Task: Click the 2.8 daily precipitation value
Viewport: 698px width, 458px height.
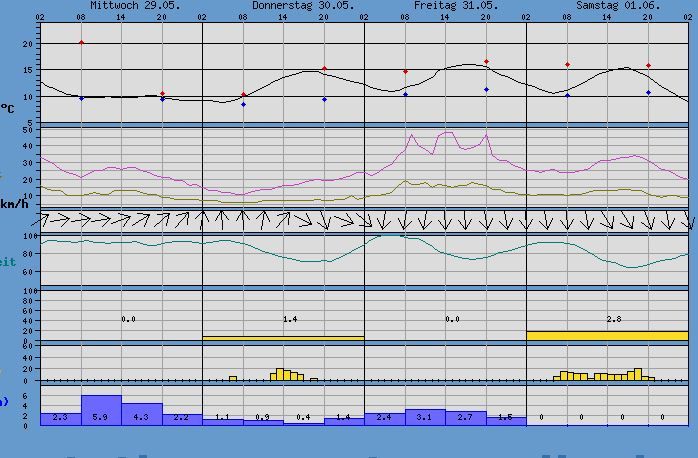Action: (614, 318)
